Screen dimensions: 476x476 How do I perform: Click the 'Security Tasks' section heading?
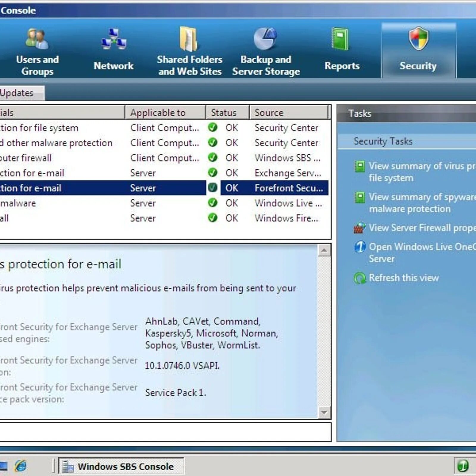pos(383,141)
